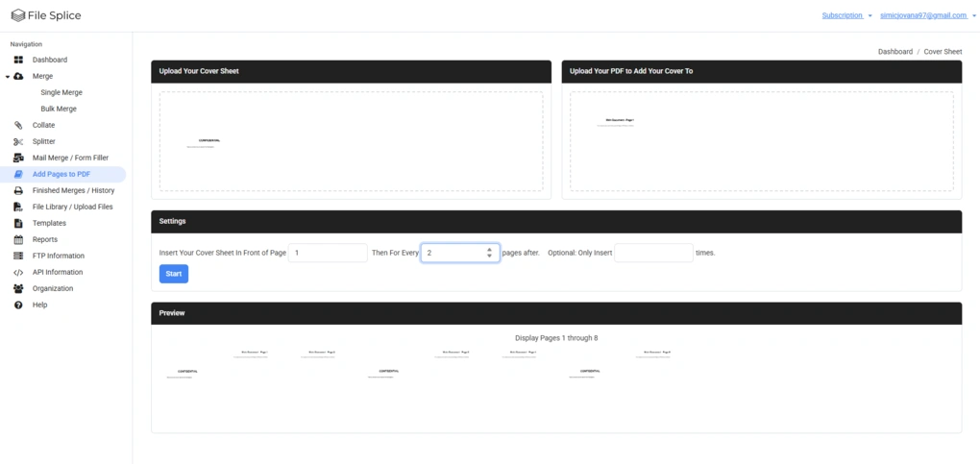Click the Collate paperclip icon

click(19, 125)
